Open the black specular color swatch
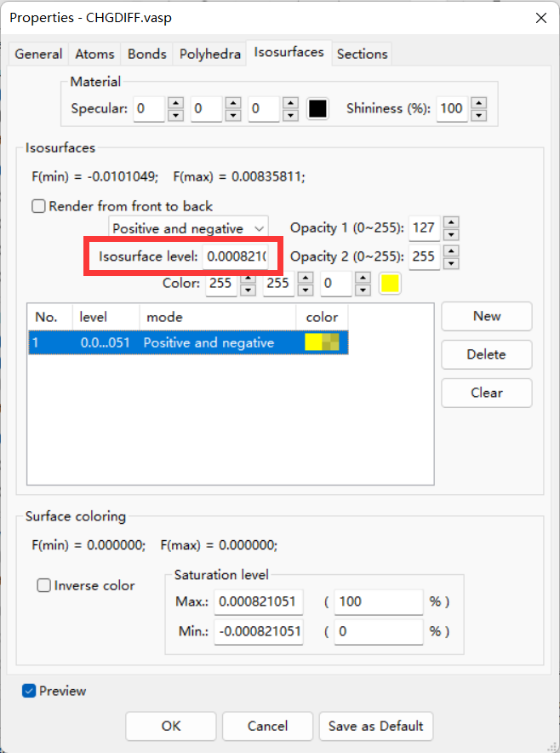Image resolution: width=560 pixels, height=753 pixels. coord(317,108)
